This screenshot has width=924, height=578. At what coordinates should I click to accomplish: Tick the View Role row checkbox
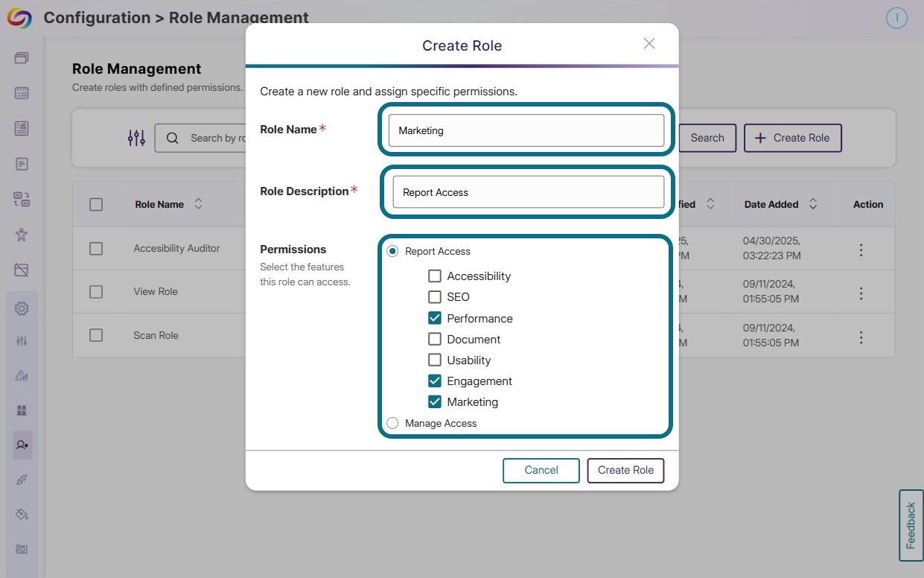(x=96, y=292)
